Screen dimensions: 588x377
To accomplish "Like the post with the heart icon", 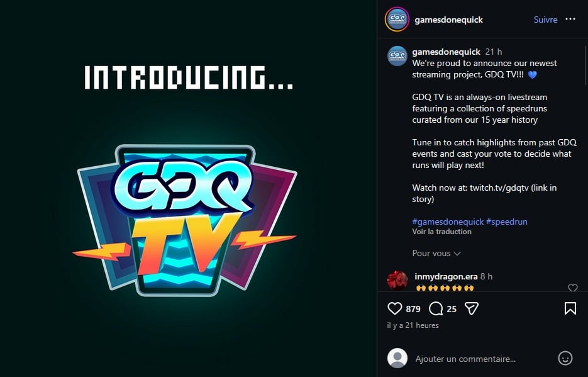I will (394, 308).
